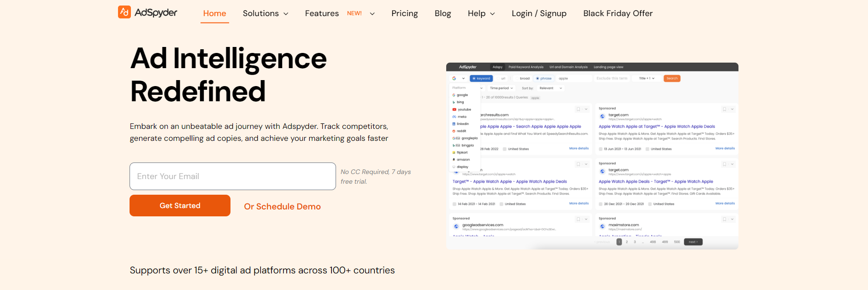Select amazon in the Platform list
The image size is (868, 290).
[461, 160]
